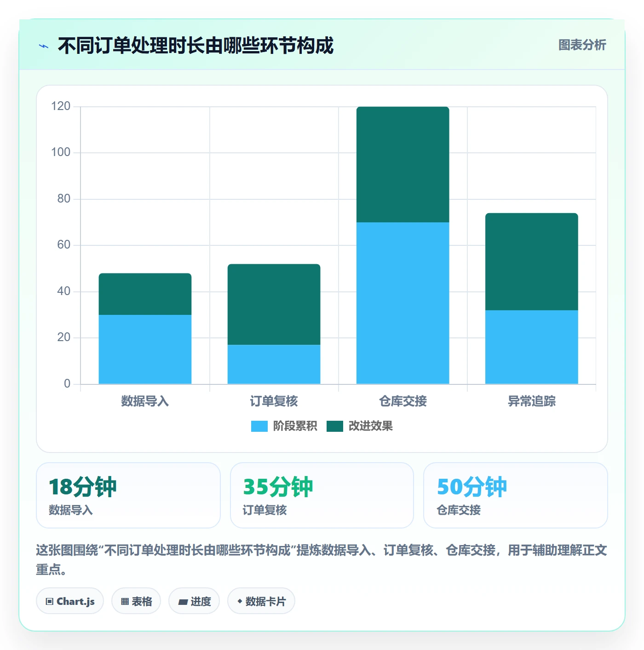Click the 异常追踪 x-axis label
Screen dimensions: 644x650
pos(531,401)
